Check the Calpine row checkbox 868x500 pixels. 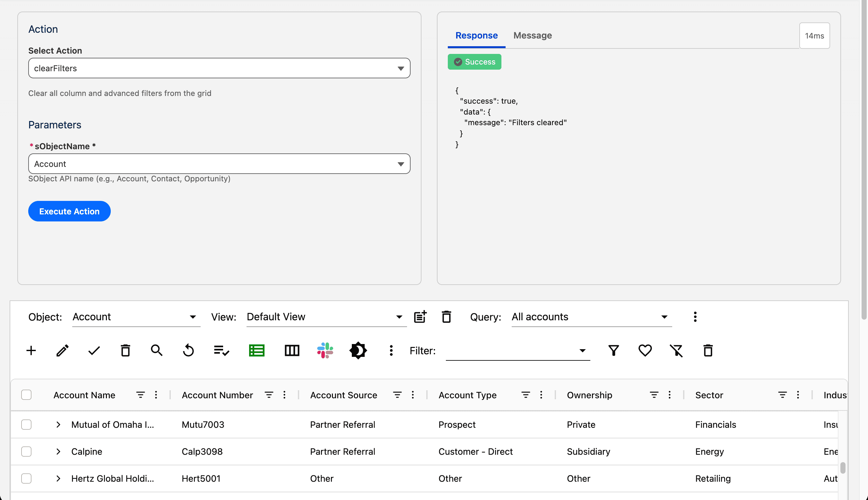pyautogui.click(x=26, y=452)
